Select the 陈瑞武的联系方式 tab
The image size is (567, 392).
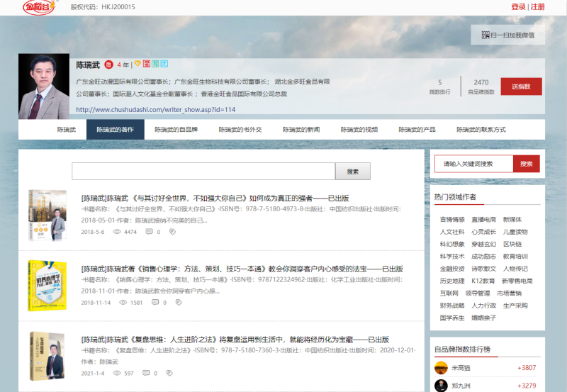click(481, 130)
